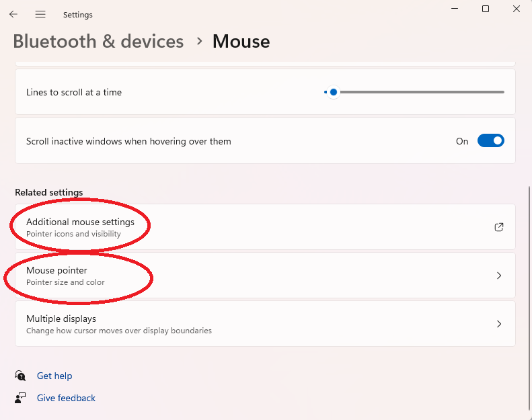The image size is (532, 420).
Task: Click the Get help headset icon
Action: tap(21, 376)
